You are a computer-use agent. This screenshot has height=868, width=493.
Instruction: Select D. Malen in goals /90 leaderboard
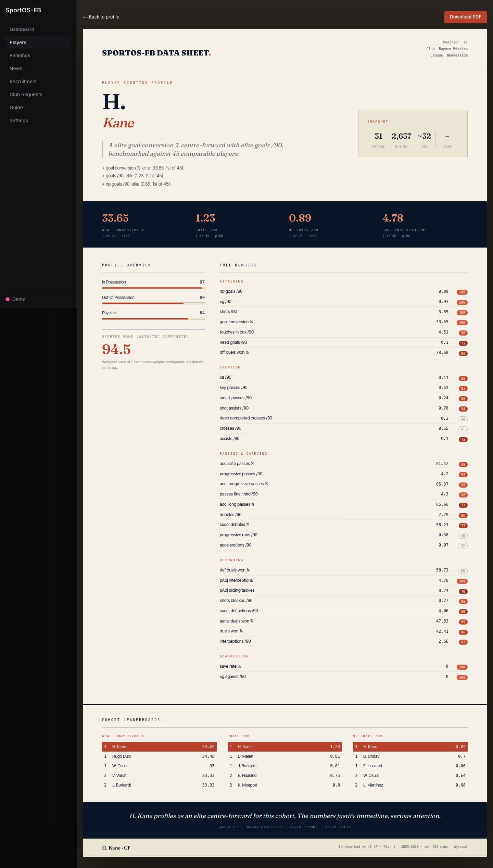[x=285, y=756]
